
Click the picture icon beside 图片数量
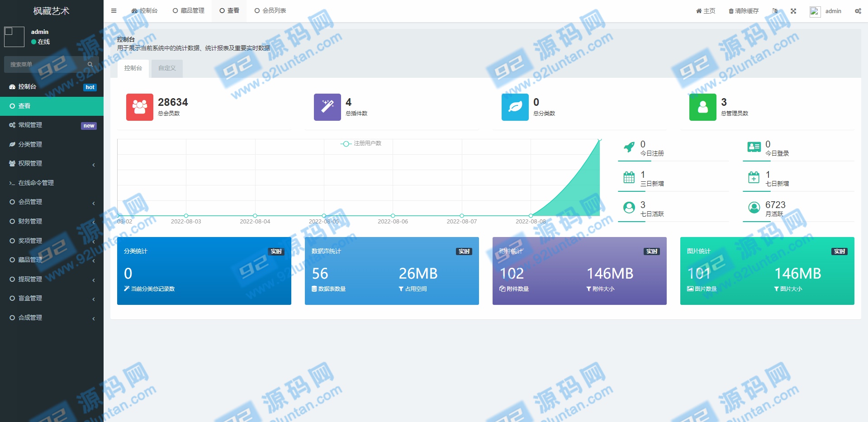click(x=690, y=289)
